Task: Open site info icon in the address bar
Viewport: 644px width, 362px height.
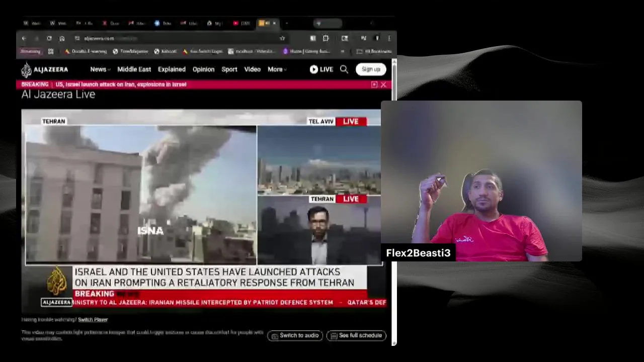Action: (x=77, y=38)
